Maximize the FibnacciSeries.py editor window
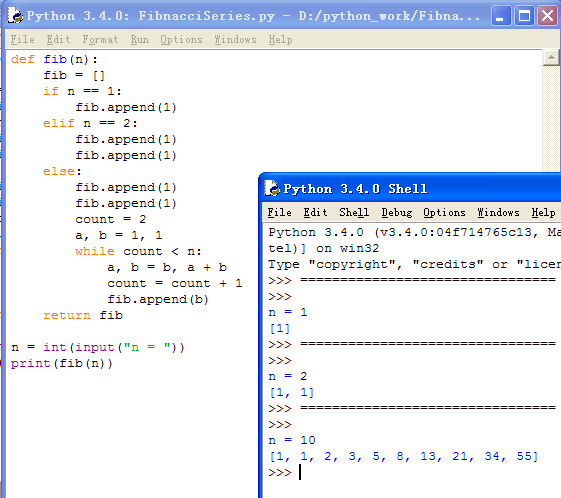 coord(524,16)
